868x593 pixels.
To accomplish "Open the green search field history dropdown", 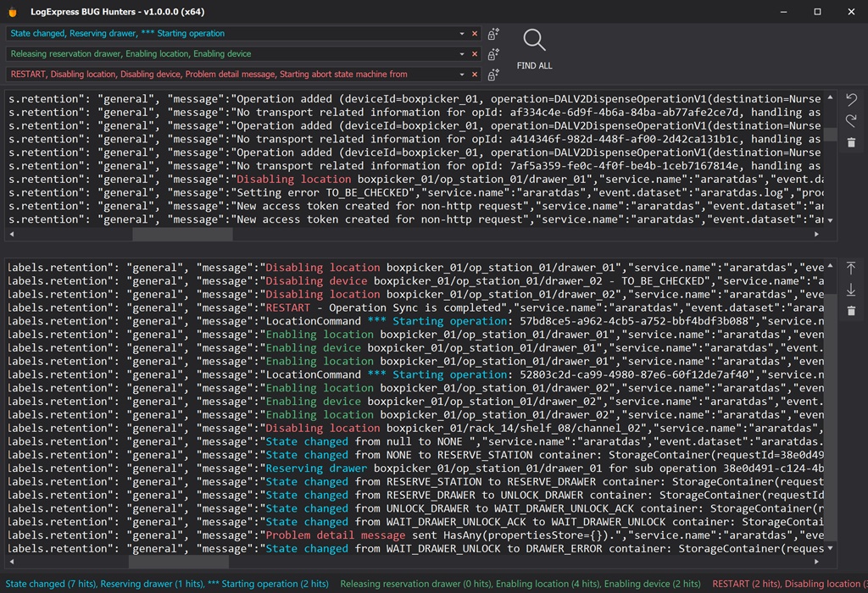I will tap(462, 54).
